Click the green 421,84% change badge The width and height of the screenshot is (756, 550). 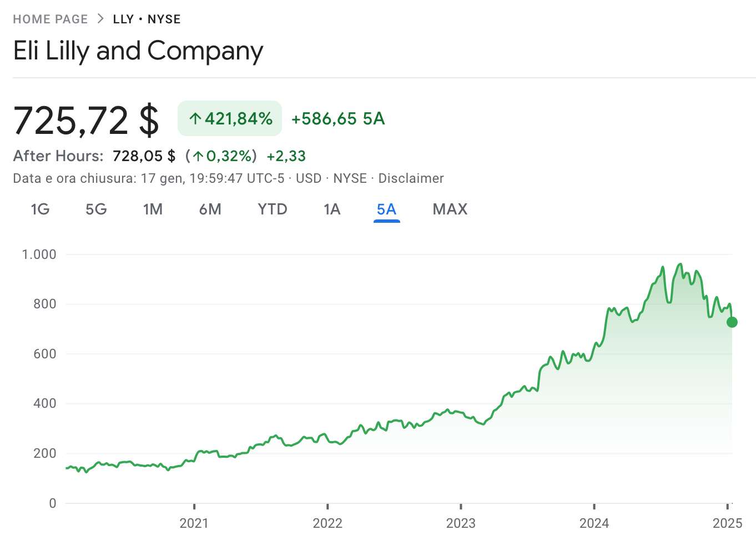click(230, 118)
